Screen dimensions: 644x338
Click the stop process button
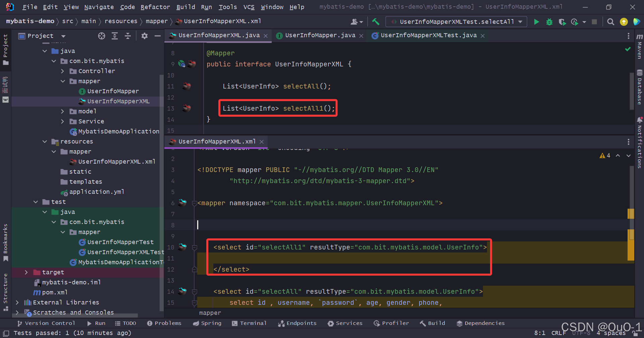coord(594,22)
